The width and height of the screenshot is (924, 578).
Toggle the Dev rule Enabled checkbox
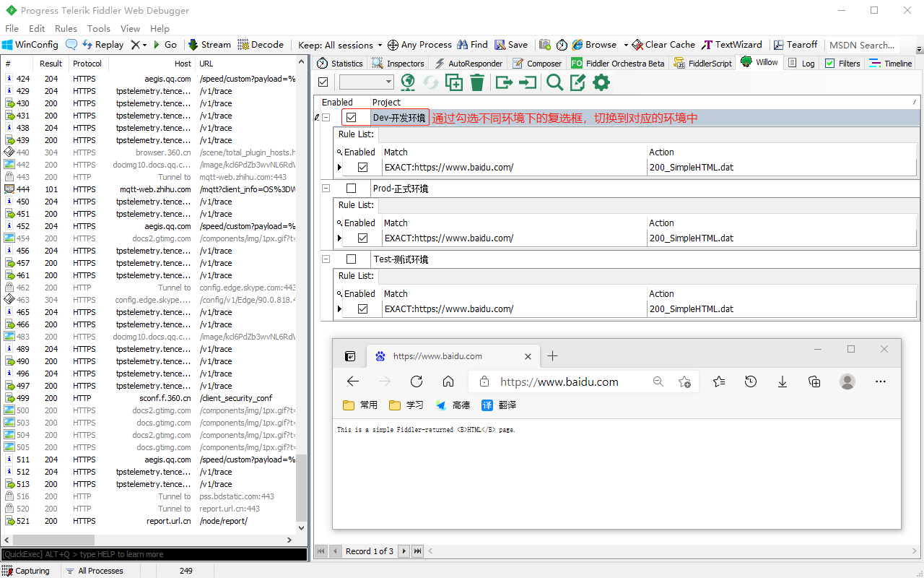[x=363, y=168]
